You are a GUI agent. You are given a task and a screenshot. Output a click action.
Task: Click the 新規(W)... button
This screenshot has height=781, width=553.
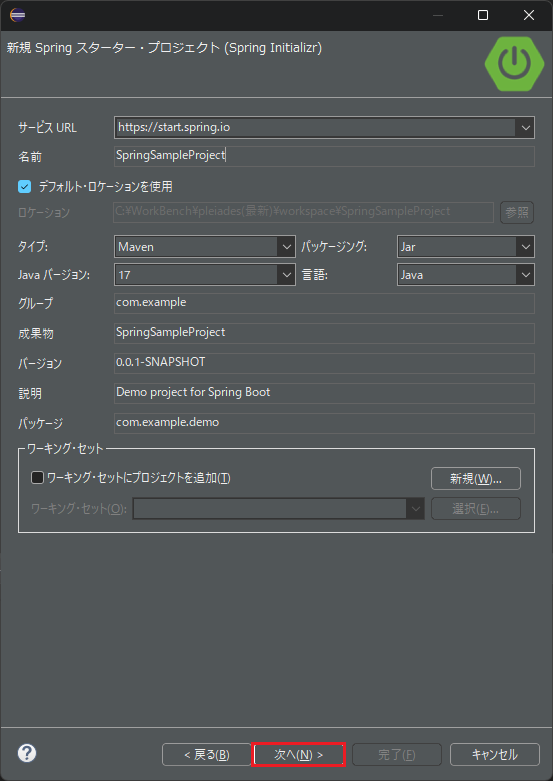476,479
